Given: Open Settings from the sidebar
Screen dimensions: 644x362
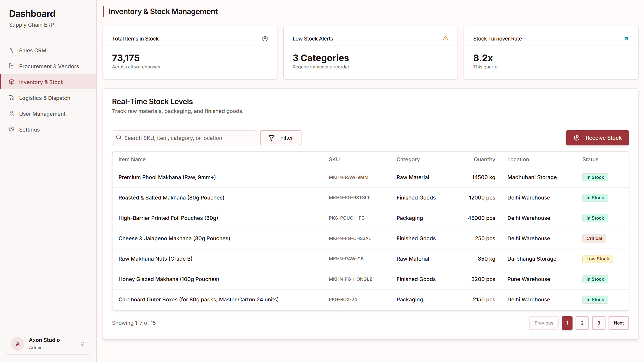Looking at the screenshot, I should pos(48,130).
